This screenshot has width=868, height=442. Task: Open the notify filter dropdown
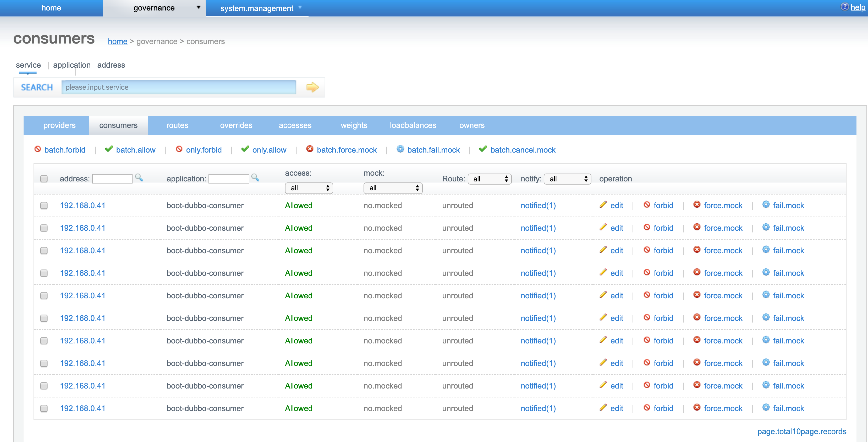point(567,179)
